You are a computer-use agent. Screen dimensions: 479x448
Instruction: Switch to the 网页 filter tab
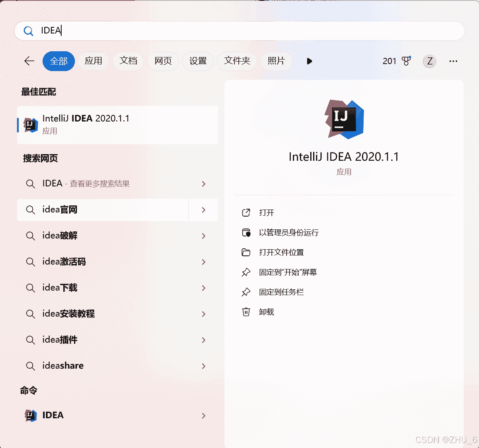coord(163,61)
